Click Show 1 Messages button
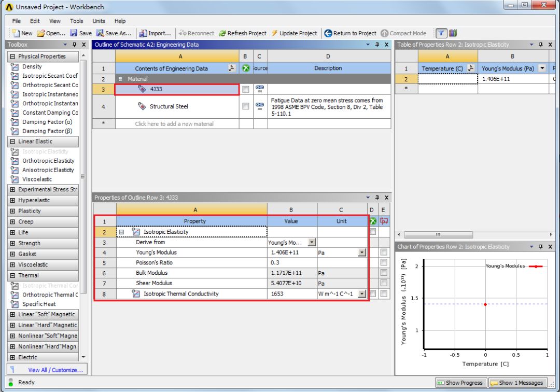Image resolution: width=560 pixels, height=392 pixels. 518,383
